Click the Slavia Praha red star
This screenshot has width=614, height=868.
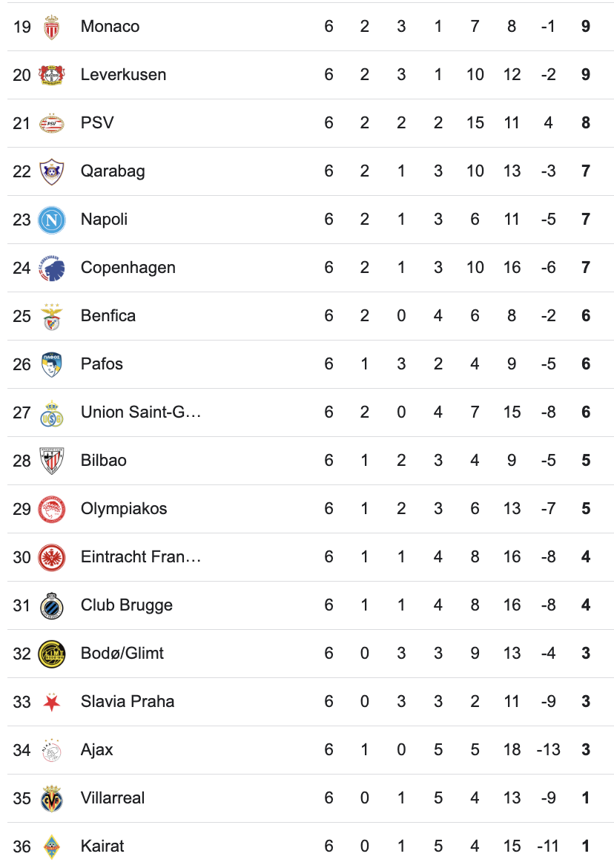coord(51,702)
